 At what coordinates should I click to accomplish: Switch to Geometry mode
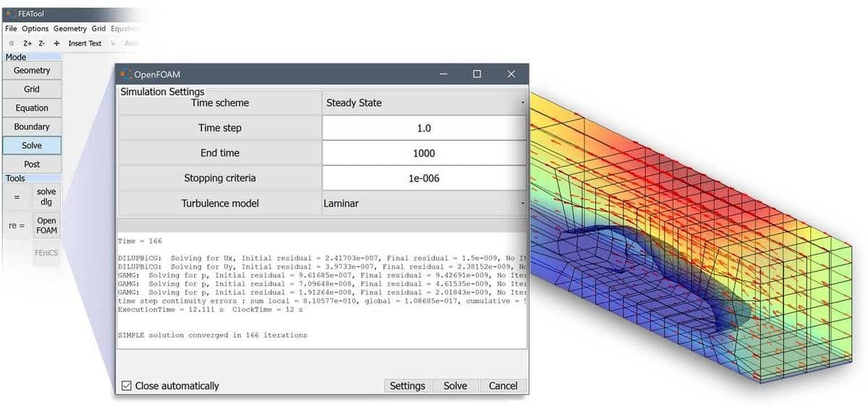click(32, 71)
